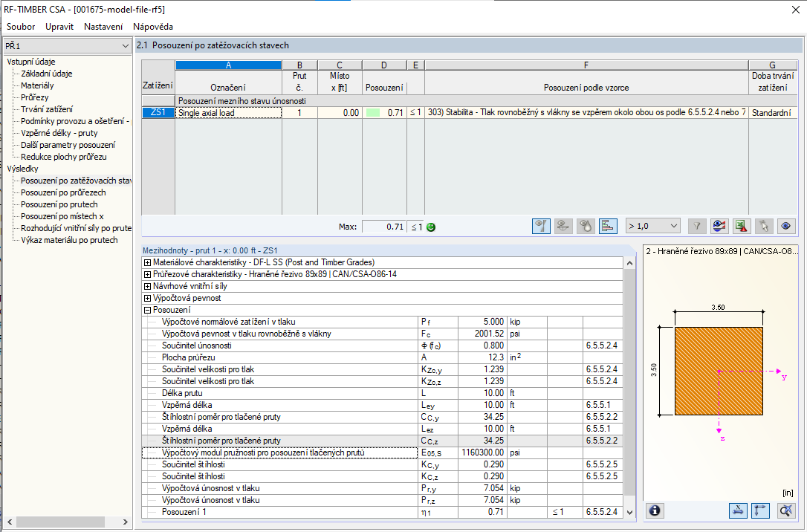Toggle the colored result bars icon
807x532 pixels.
click(x=608, y=226)
